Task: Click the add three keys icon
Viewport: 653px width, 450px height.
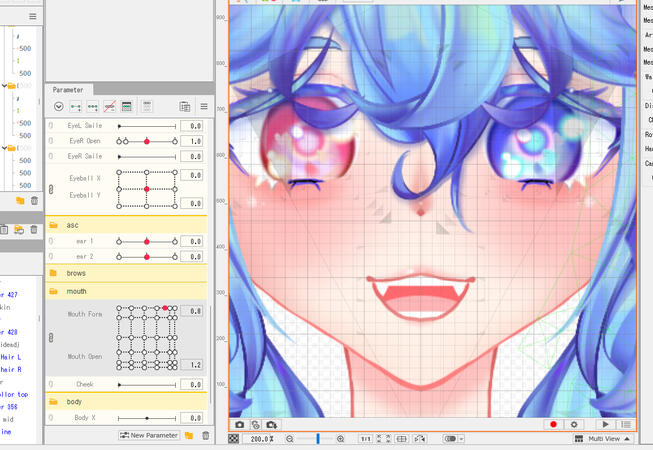Action: point(93,106)
